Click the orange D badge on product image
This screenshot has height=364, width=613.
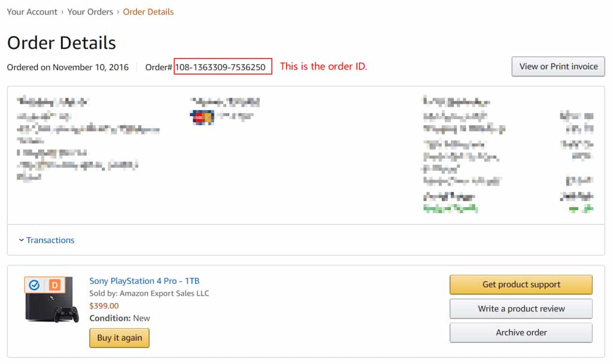point(54,285)
